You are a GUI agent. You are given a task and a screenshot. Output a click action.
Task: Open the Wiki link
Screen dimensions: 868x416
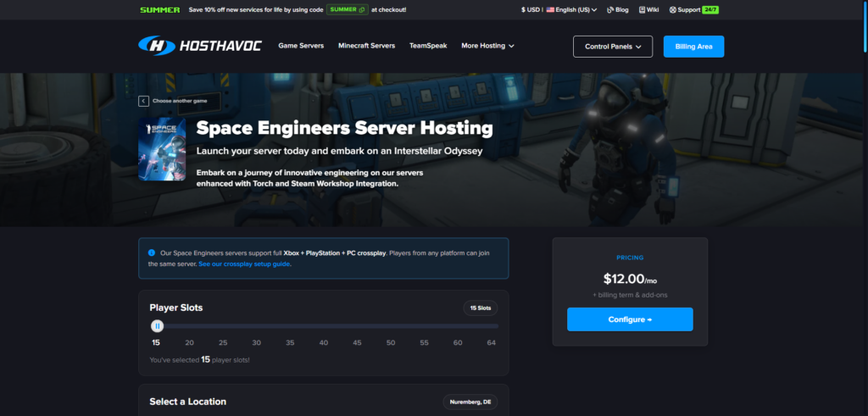pyautogui.click(x=648, y=9)
